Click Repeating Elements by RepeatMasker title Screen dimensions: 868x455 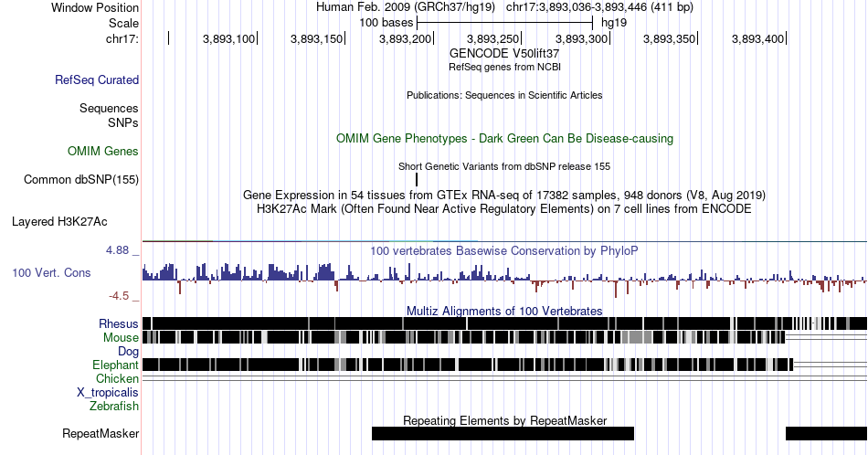[x=504, y=420]
